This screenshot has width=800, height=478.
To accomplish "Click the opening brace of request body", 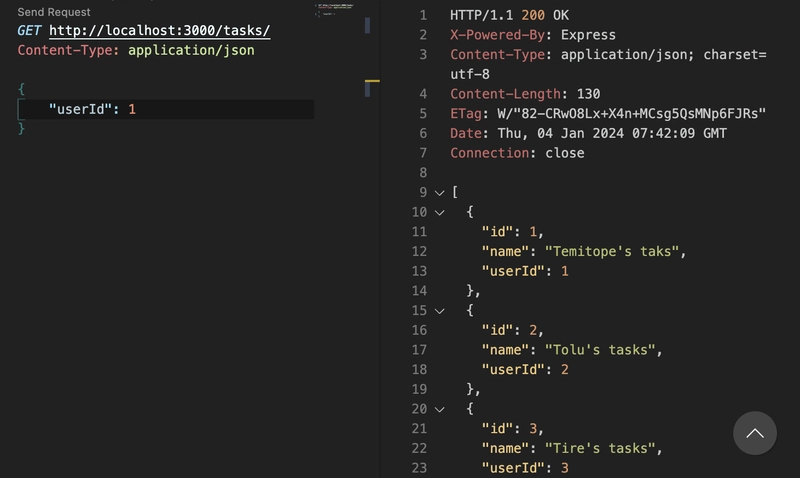I will tap(21, 89).
